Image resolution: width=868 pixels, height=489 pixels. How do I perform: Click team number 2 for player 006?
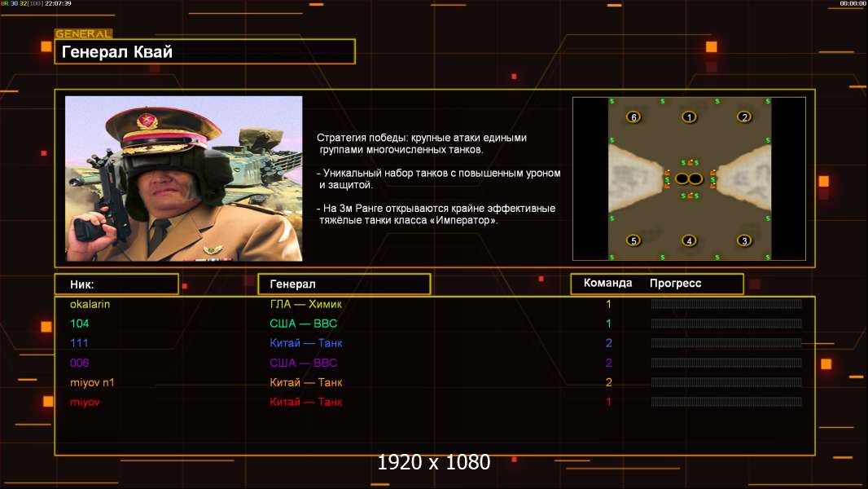pyautogui.click(x=608, y=363)
